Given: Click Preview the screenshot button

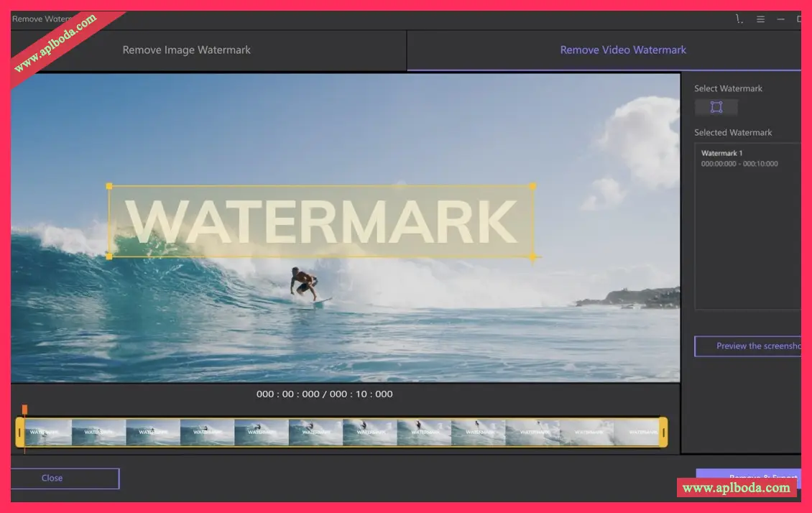Looking at the screenshot, I should click(x=751, y=346).
